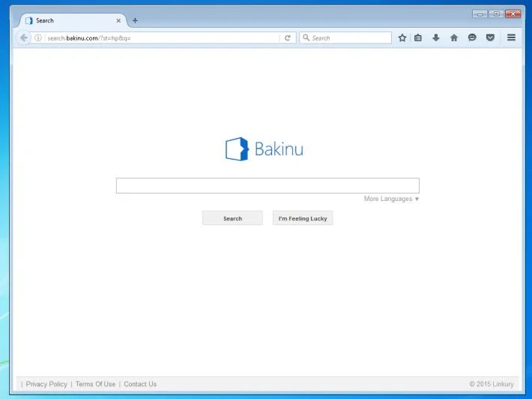Bookmark this page with the star
This screenshot has height=399, width=532.
click(402, 37)
